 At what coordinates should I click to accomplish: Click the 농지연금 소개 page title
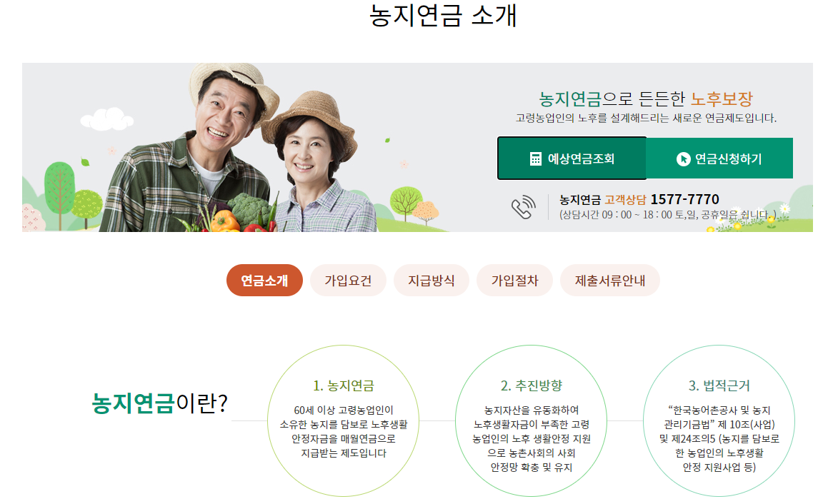[442, 15]
